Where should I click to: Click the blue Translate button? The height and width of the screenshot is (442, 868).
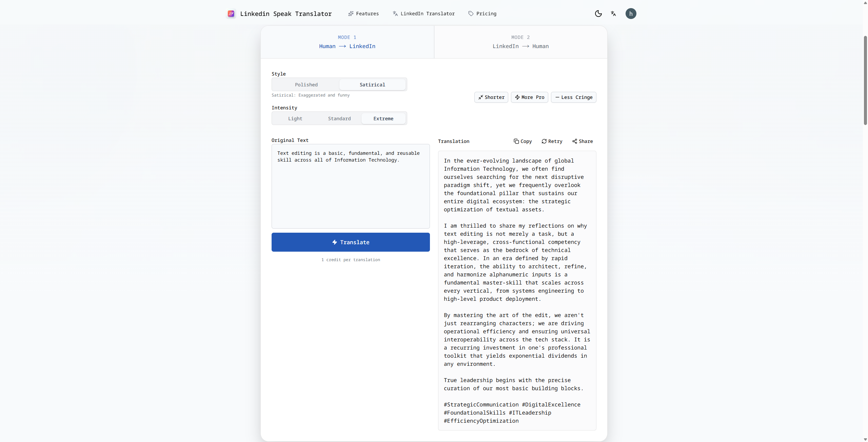click(x=351, y=242)
